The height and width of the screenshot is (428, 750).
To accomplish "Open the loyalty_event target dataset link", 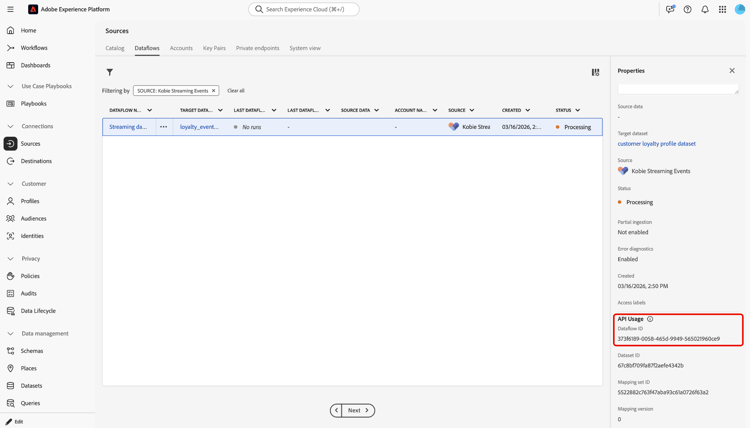I will click(x=199, y=127).
